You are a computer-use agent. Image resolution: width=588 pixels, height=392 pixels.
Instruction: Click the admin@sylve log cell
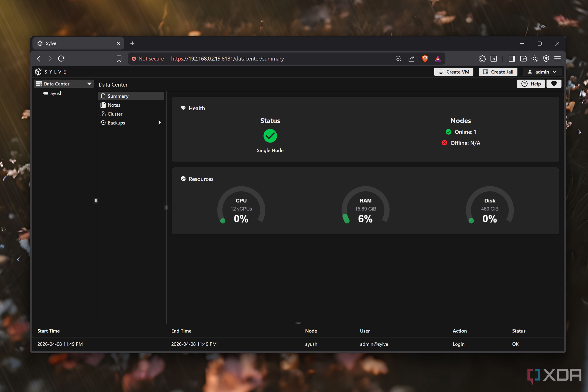[x=374, y=344]
